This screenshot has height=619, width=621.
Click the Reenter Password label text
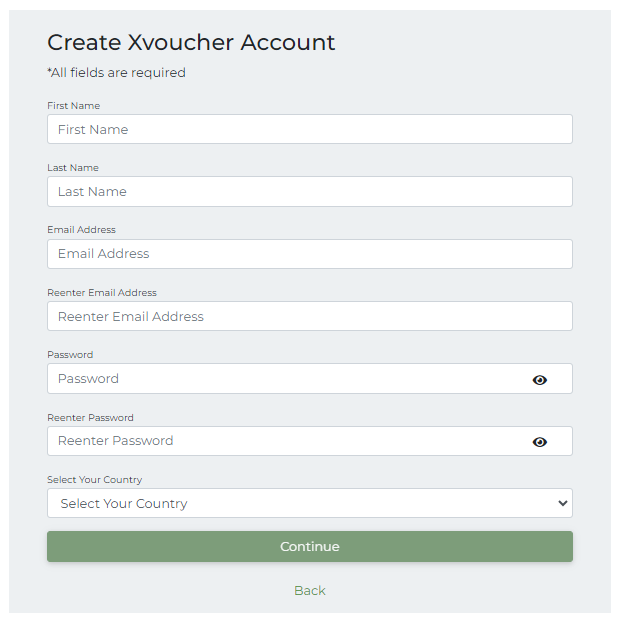click(x=90, y=417)
